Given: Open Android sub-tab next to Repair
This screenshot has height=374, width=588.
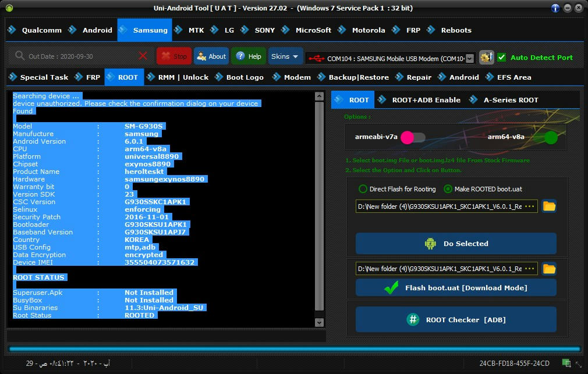Looking at the screenshot, I should pos(458,77).
